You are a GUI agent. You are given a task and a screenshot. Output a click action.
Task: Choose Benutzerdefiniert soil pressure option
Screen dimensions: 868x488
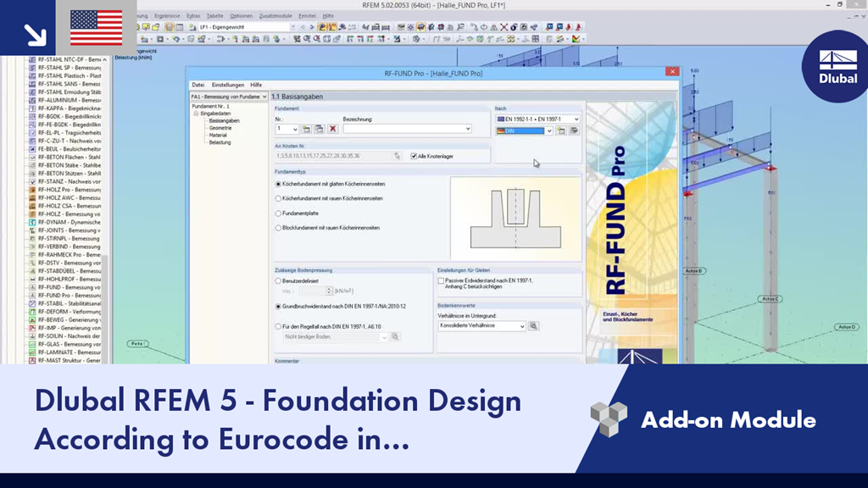pyautogui.click(x=278, y=281)
